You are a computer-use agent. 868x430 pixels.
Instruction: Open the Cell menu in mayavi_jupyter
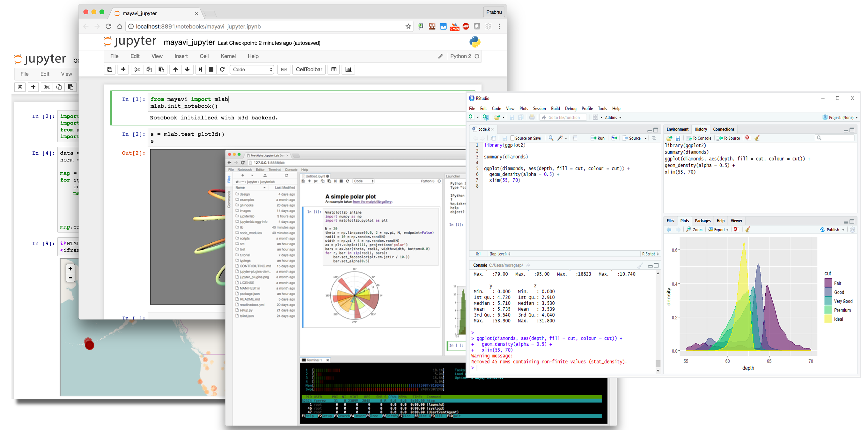pos(204,56)
